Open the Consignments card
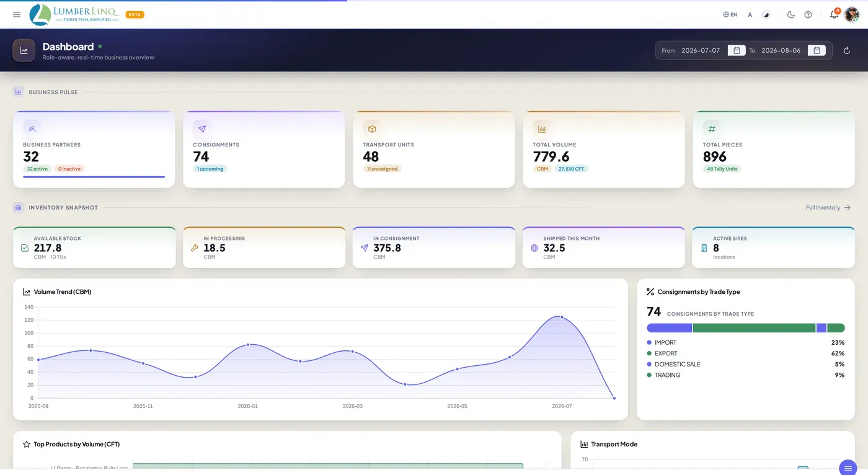Screen dimensions: 868x475 (264, 149)
